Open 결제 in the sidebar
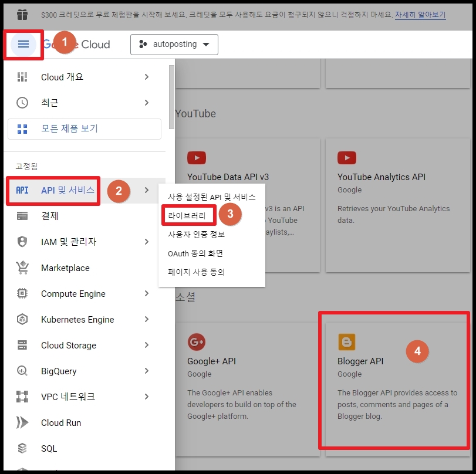 coord(49,216)
